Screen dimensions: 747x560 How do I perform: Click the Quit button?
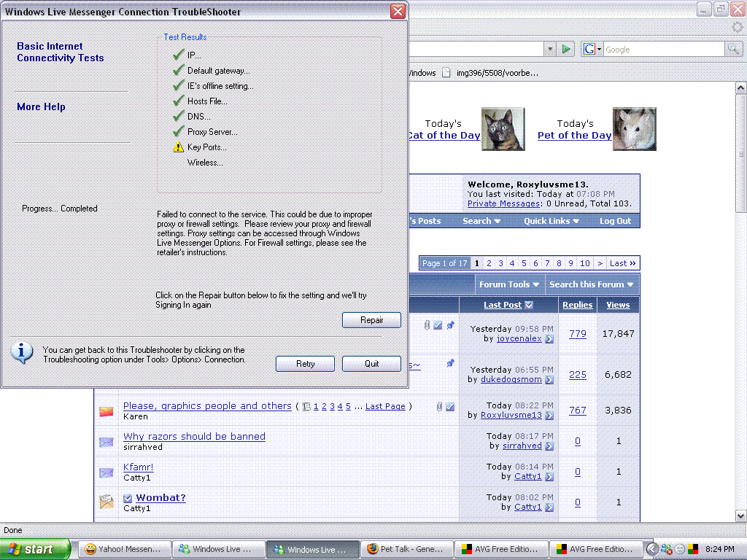[371, 364]
